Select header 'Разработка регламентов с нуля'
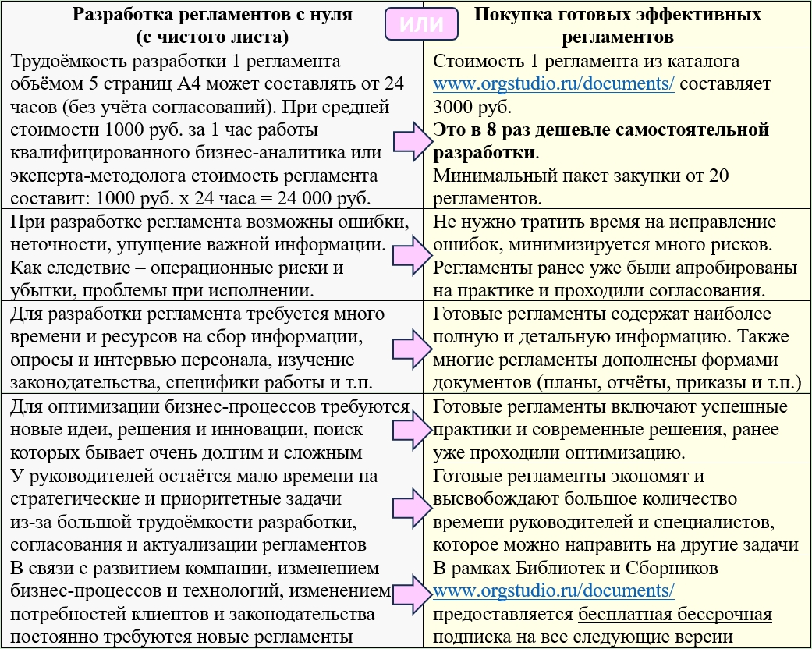 (212, 25)
